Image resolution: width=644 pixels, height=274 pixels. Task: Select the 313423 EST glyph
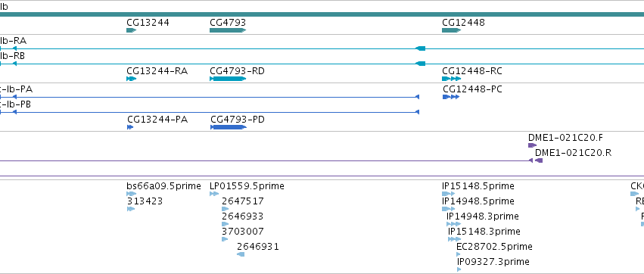pos(131,209)
